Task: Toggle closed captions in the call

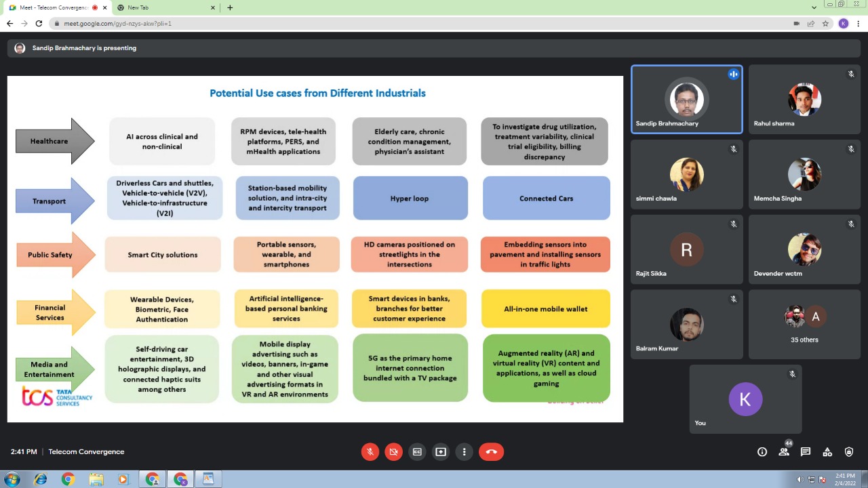Action: tap(417, 452)
